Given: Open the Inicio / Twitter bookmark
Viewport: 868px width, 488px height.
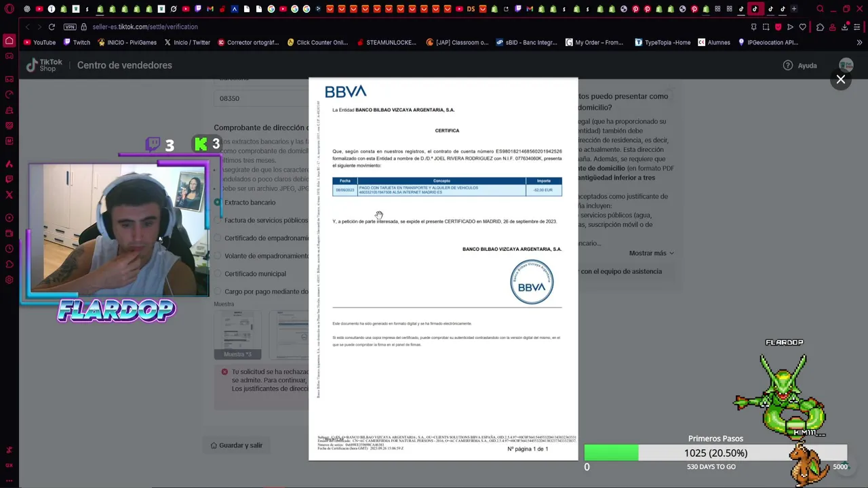Looking at the screenshot, I should (187, 42).
